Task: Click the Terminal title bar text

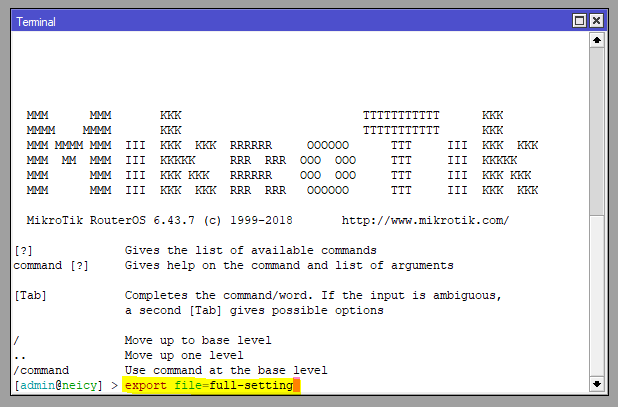Action: (x=36, y=22)
